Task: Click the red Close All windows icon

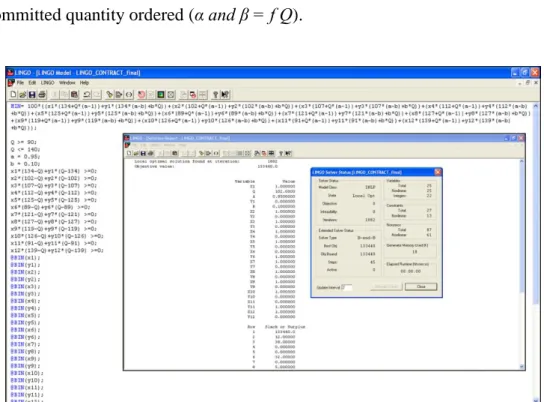Action: [193, 94]
